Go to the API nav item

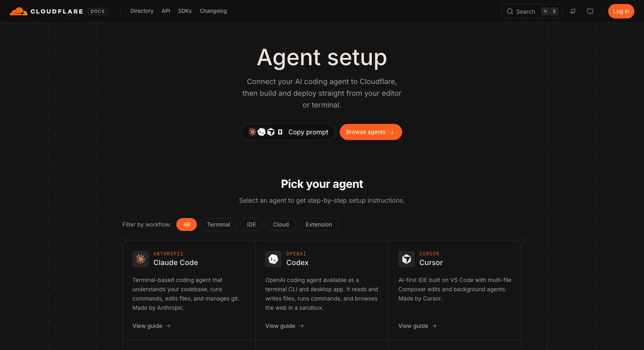166,11
